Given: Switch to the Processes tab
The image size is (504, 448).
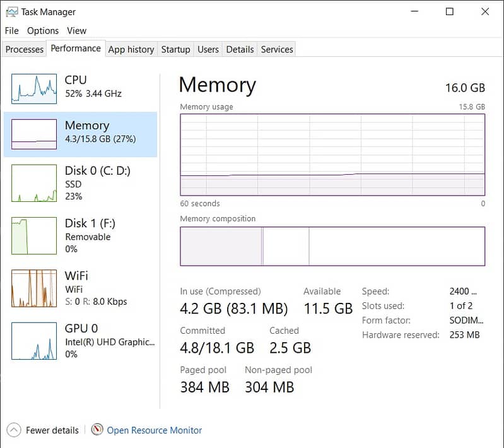Looking at the screenshot, I should pos(25,49).
